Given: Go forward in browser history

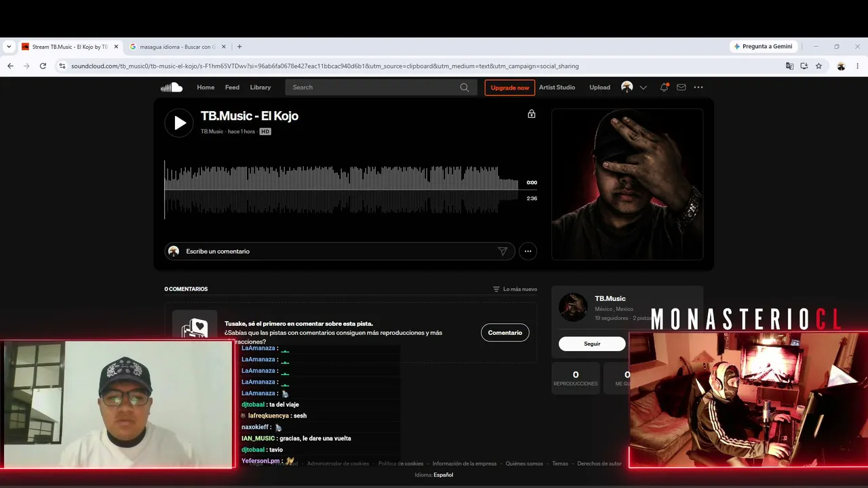Looking at the screenshot, I should (26, 66).
